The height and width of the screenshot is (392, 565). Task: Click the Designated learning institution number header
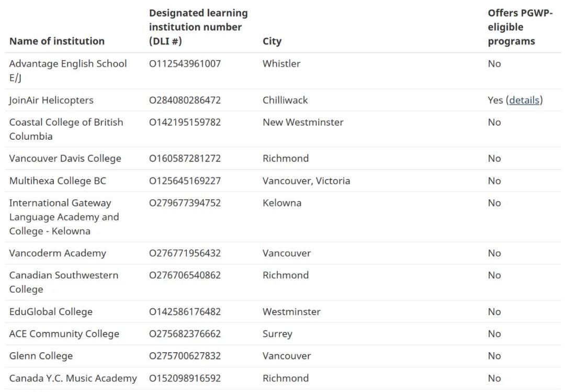pyautogui.click(x=199, y=27)
